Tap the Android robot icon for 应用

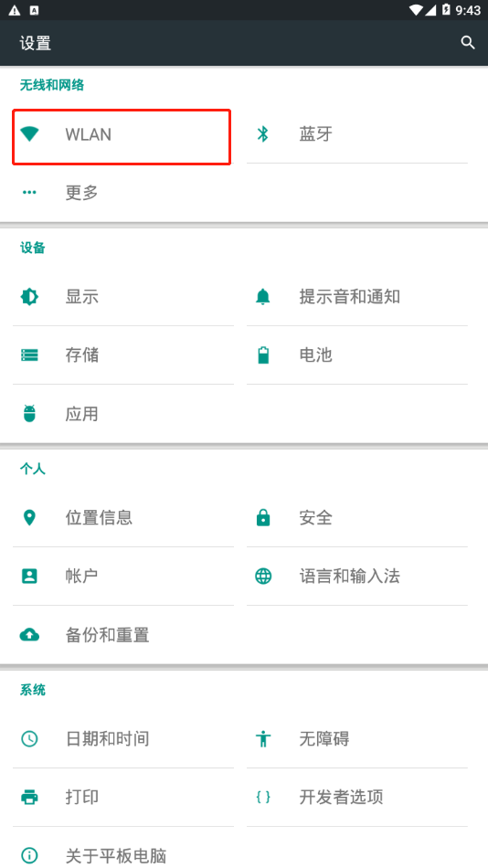click(29, 414)
